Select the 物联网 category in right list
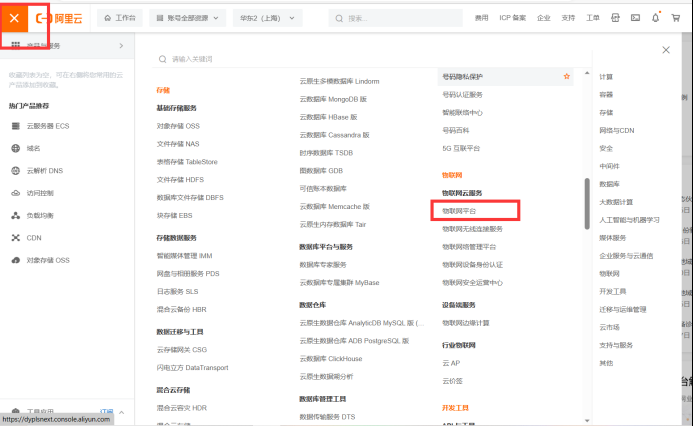This screenshot has width=693, height=426. pyautogui.click(x=609, y=274)
